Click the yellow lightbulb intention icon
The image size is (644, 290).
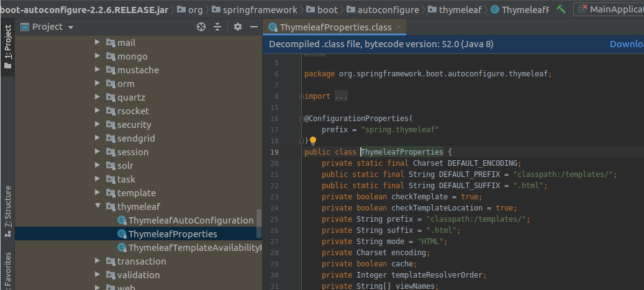pos(313,141)
